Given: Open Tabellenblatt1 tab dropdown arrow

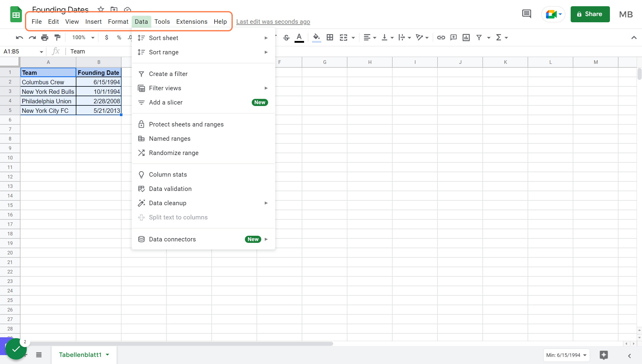Looking at the screenshot, I should 108,354.
